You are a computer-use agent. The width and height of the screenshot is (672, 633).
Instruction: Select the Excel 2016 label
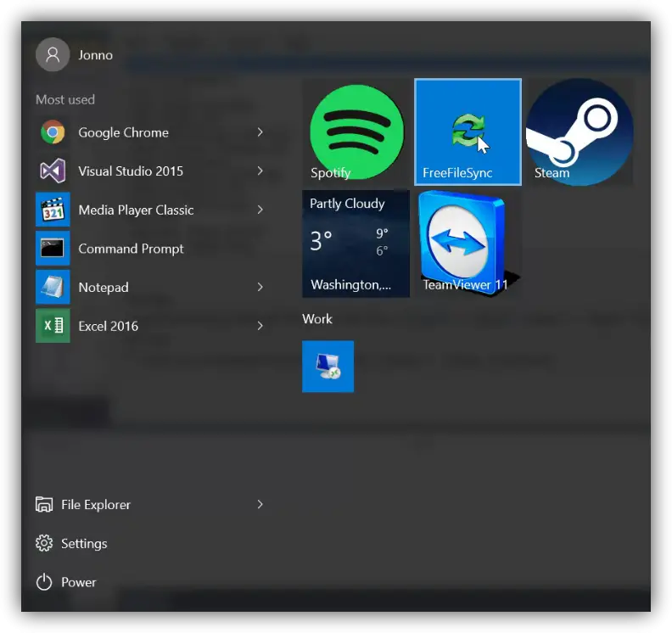point(108,326)
